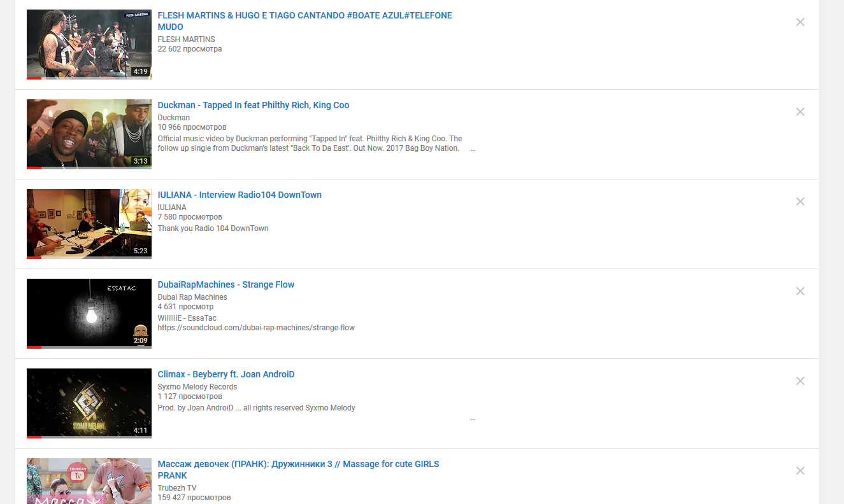Click the "22 602 просмотра" view count

(190, 49)
